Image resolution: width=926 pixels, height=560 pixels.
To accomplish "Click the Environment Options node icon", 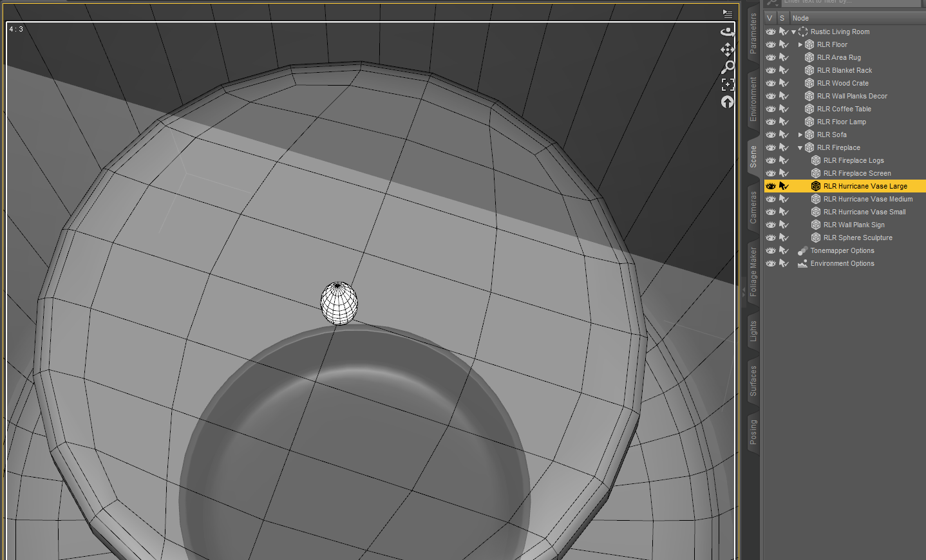I will (x=802, y=263).
